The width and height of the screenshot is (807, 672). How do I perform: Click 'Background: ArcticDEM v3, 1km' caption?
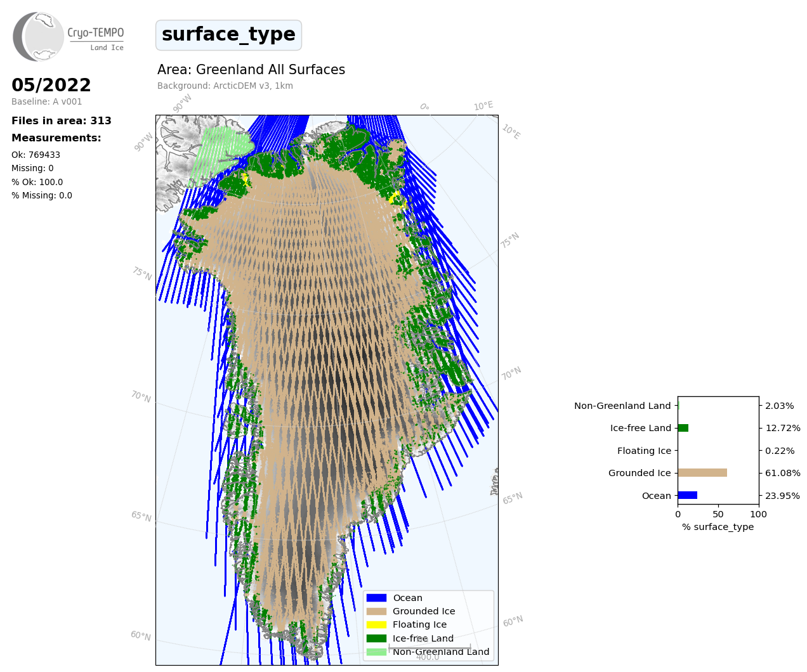click(x=225, y=86)
